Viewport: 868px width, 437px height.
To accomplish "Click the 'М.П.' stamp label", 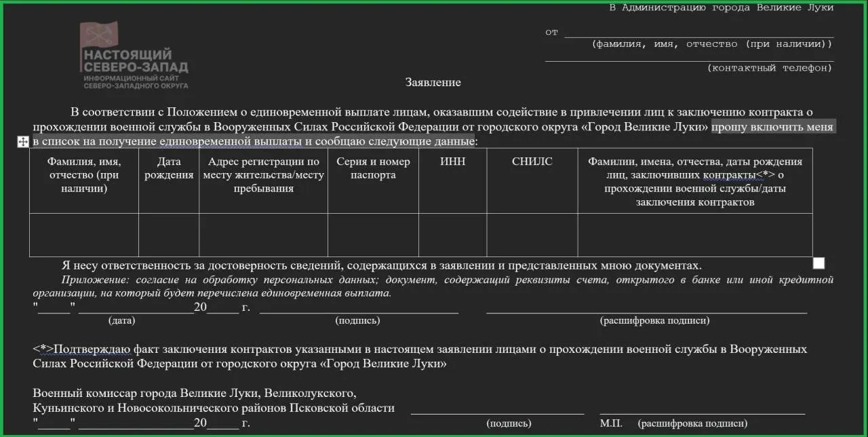I will (x=611, y=423).
